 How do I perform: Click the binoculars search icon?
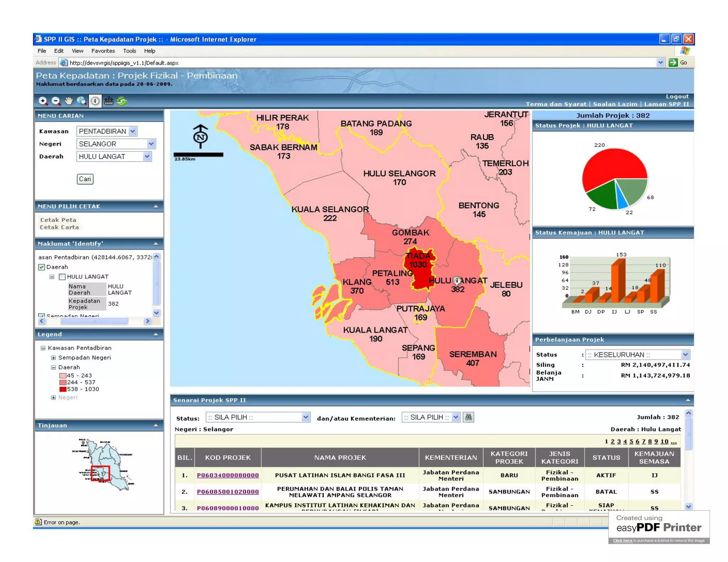coord(468,417)
